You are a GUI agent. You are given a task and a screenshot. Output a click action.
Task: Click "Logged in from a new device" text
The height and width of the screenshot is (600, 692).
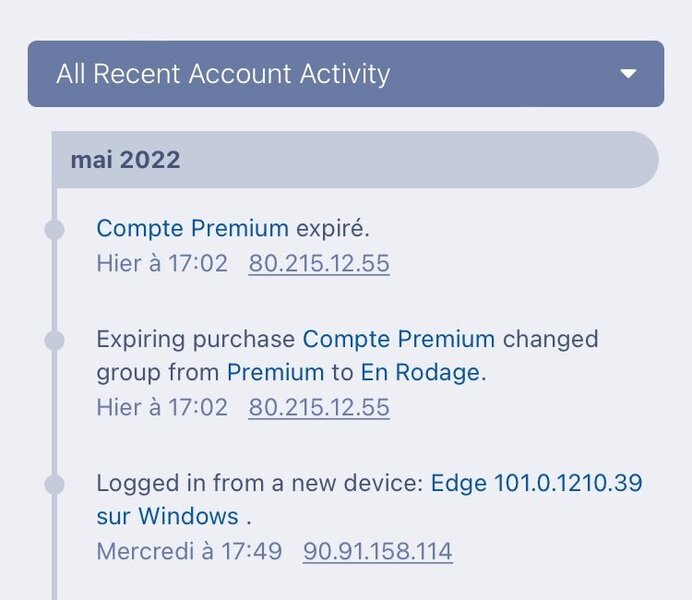(x=260, y=484)
